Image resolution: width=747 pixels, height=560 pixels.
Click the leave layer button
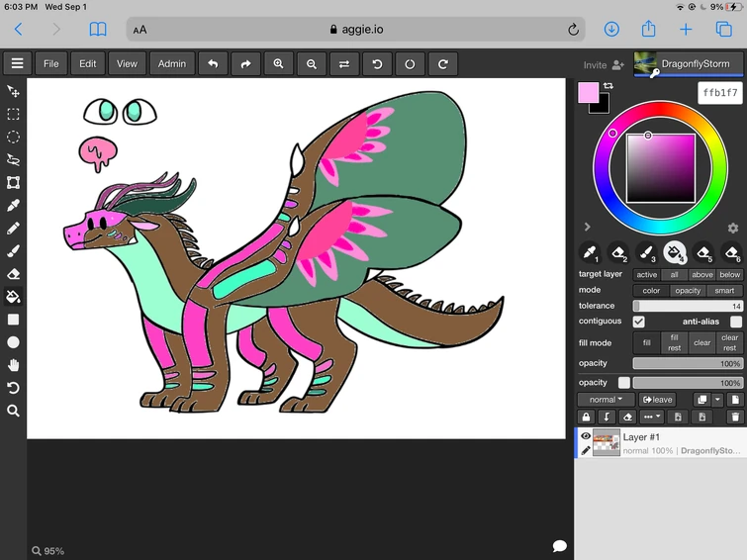tap(658, 400)
